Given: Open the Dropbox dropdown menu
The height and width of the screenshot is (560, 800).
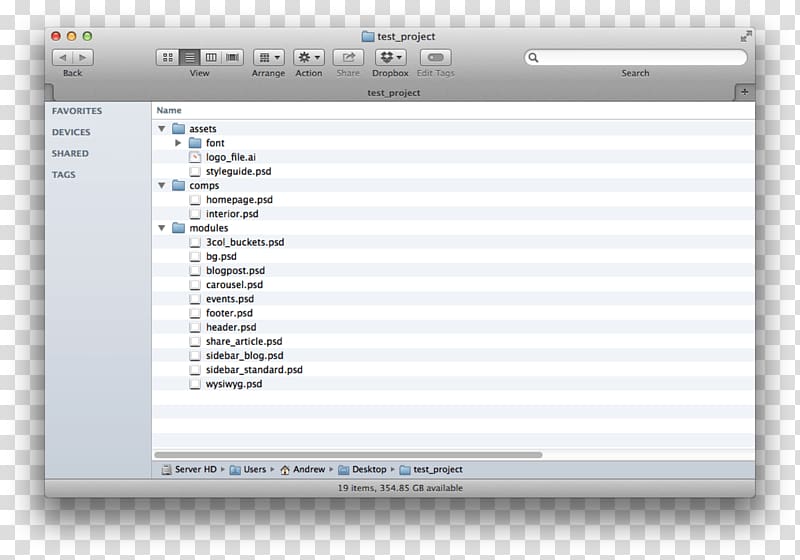Looking at the screenshot, I should click(390, 58).
